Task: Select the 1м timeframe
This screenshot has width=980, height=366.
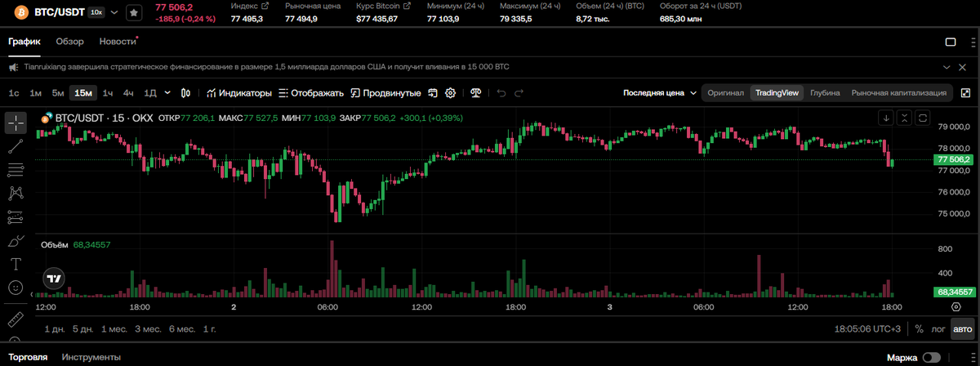Action: pyautogui.click(x=35, y=93)
